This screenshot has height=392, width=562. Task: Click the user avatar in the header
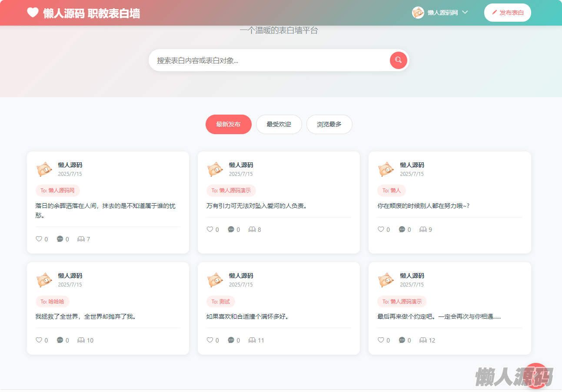(418, 13)
